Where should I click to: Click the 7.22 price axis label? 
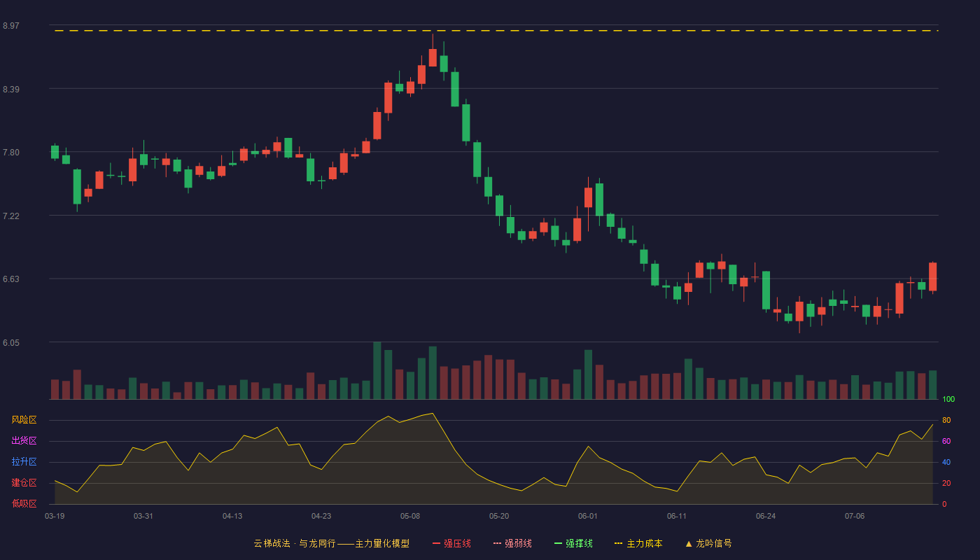tap(10, 216)
